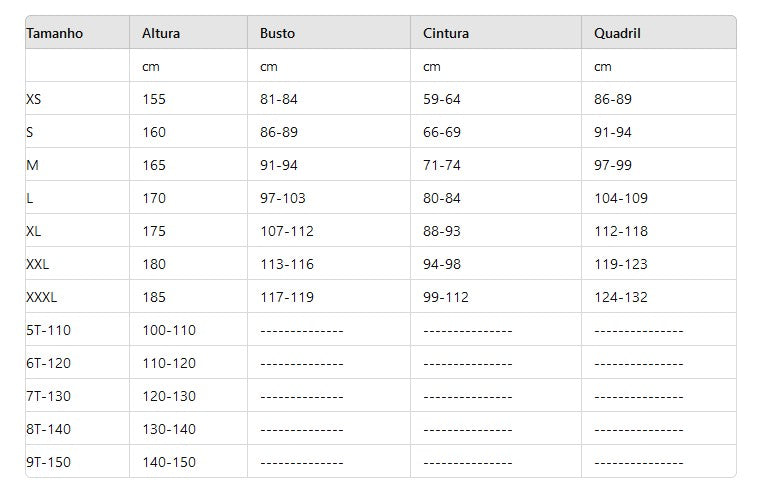Select the Quadril column header
The width and height of the screenshot is (764, 503).
(617, 33)
